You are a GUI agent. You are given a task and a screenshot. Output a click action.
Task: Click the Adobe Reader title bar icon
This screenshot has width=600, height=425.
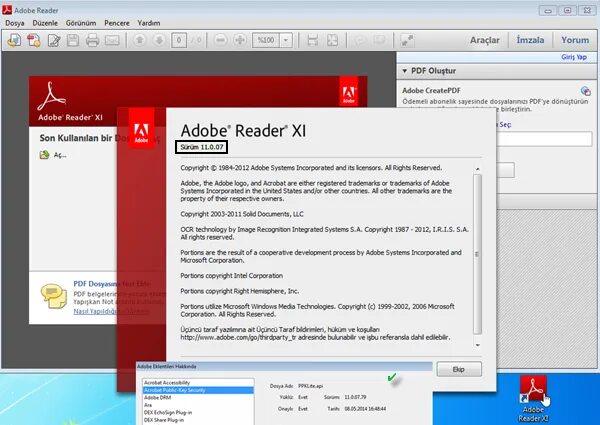tap(7, 10)
